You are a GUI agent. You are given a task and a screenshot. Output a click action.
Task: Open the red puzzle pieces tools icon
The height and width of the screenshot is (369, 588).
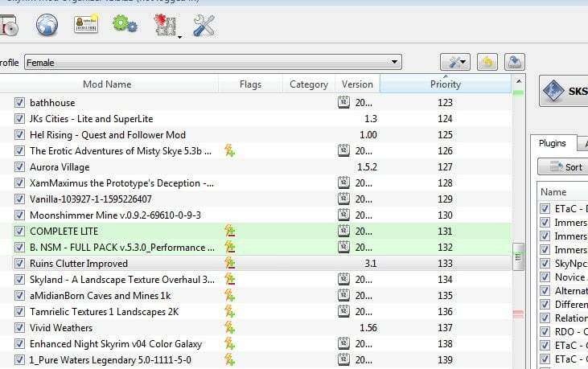(x=165, y=25)
